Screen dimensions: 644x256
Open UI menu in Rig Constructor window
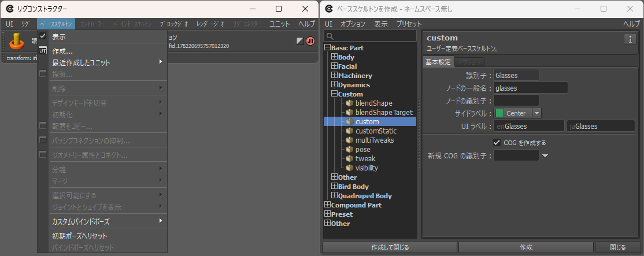pyautogui.click(x=9, y=24)
